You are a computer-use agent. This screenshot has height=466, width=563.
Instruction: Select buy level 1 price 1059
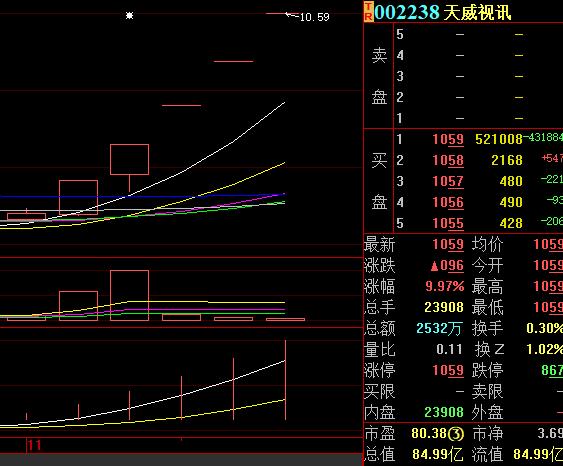[x=448, y=139]
